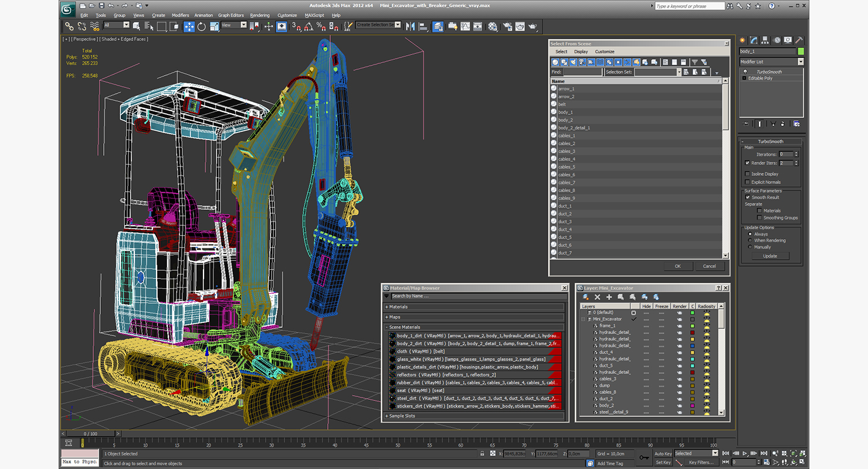Open the Key Filters button
The width and height of the screenshot is (868, 469).
click(x=701, y=463)
